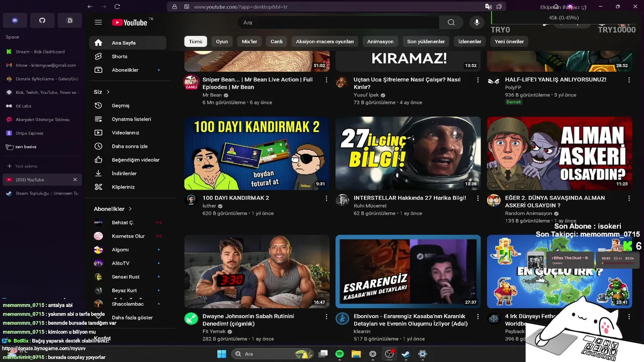The height and width of the screenshot is (362, 644).
Task: Open the Windows Start menu
Action: pos(221,354)
